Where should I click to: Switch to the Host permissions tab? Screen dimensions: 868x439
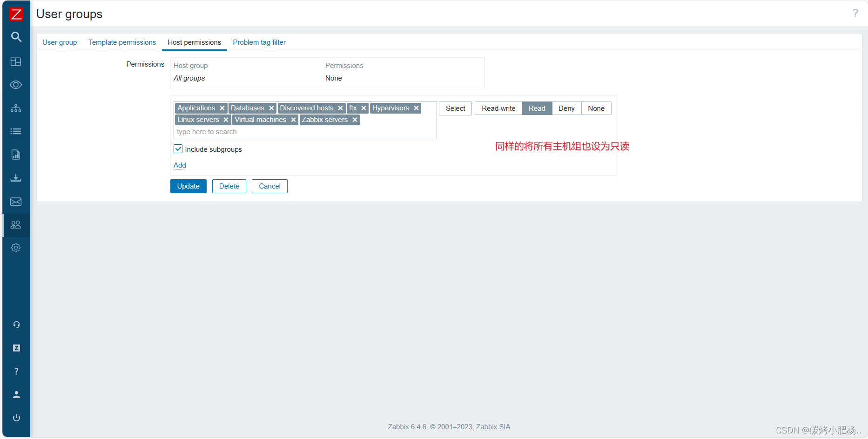tap(195, 42)
